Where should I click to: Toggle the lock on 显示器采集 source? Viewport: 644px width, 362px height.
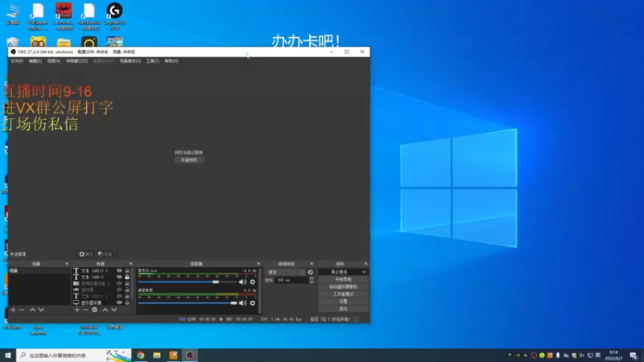[127, 302]
